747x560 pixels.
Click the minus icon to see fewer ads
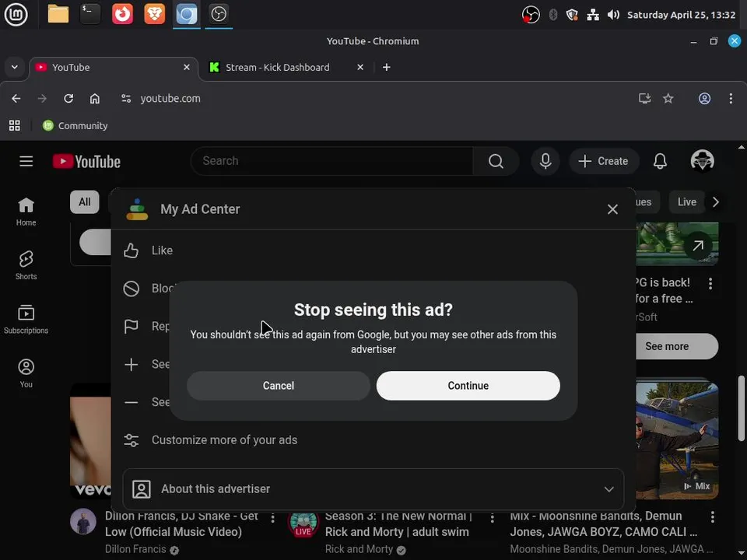click(x=131, y=402)
